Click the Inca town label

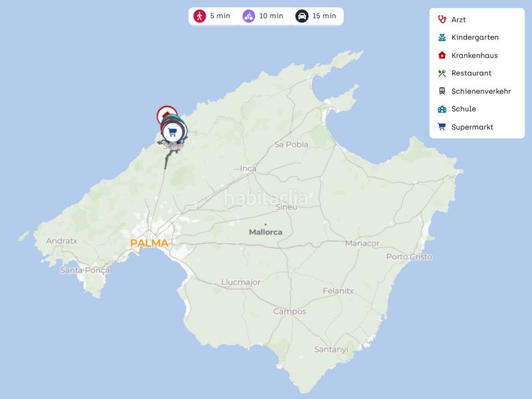248,169
